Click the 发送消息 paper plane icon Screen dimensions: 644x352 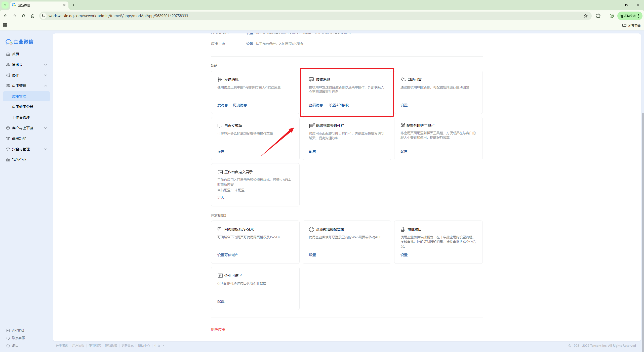click(220, 79)
